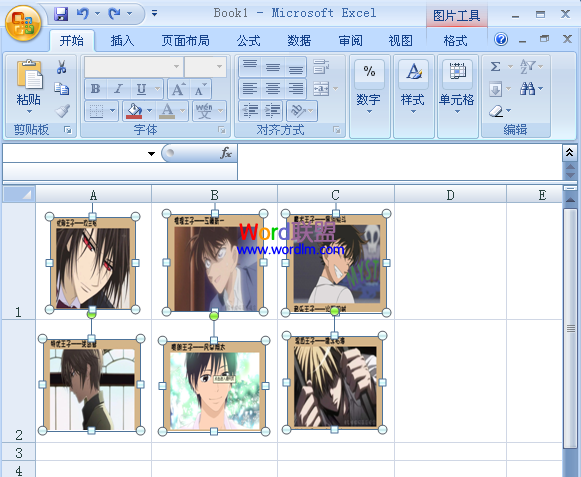Apply the font color
581x477 pixels.
click(167, 111)
